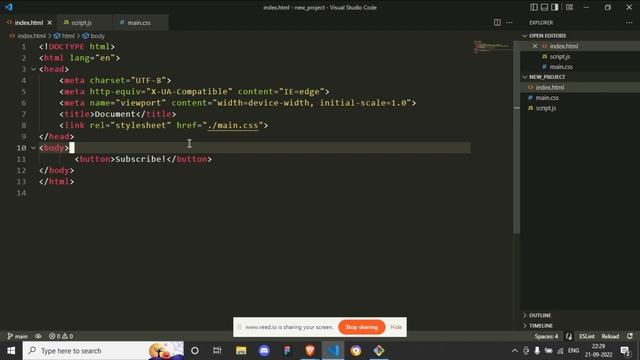Click Stop sharing button
The image size is (640, 360).
pyautogui.click(x=361, y=327)
